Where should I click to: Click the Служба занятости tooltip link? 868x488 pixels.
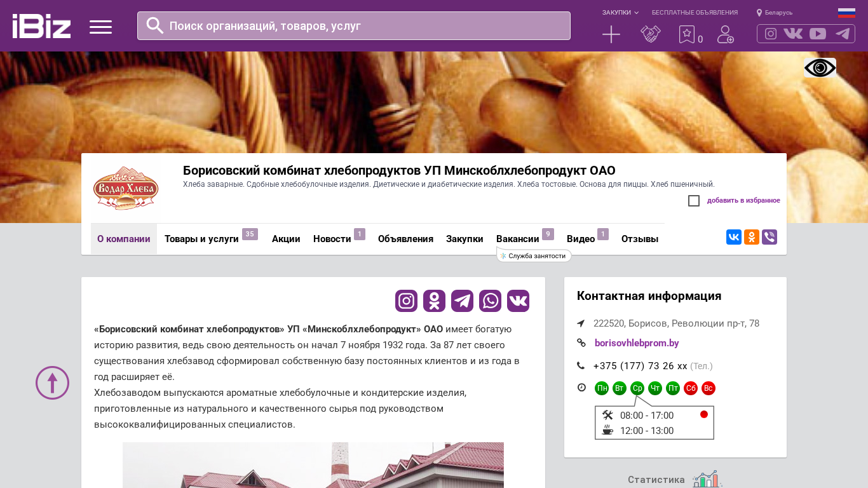coord(534,256)
